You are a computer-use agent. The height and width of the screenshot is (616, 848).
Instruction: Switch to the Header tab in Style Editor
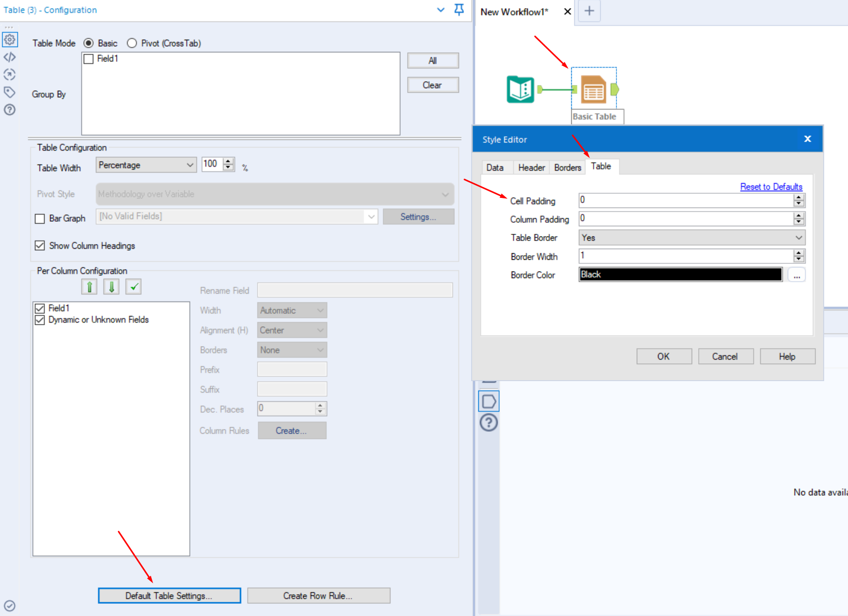531,167
